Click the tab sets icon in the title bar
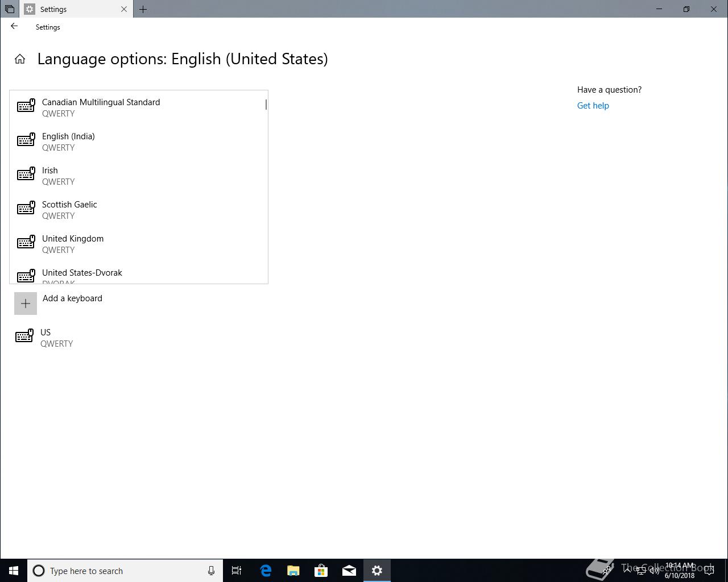This screenshot has width=728, height=582. click(x=10, y=9)
